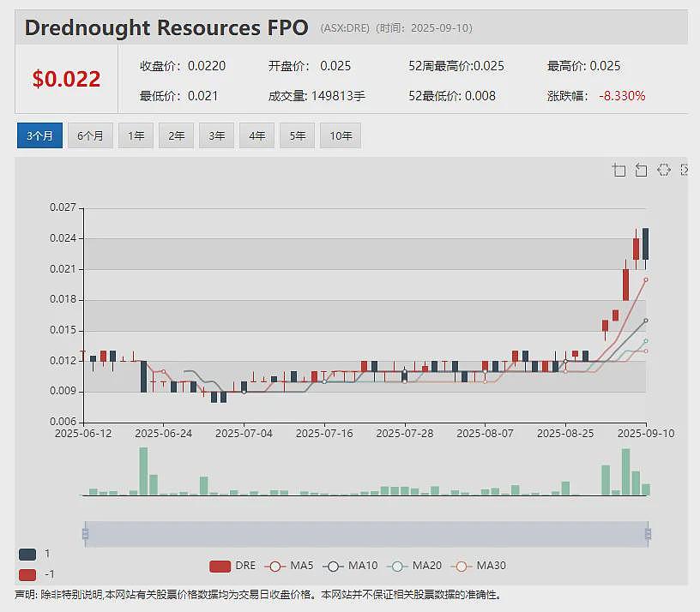Image resolution: width=700 pixels, height=612 pixels.
Task: Click the Drednought Resources FPO title
Action: [166, 27]
